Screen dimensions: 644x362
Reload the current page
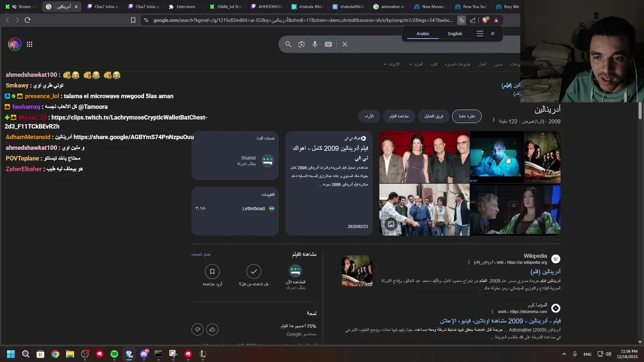[x=27, y=20]
